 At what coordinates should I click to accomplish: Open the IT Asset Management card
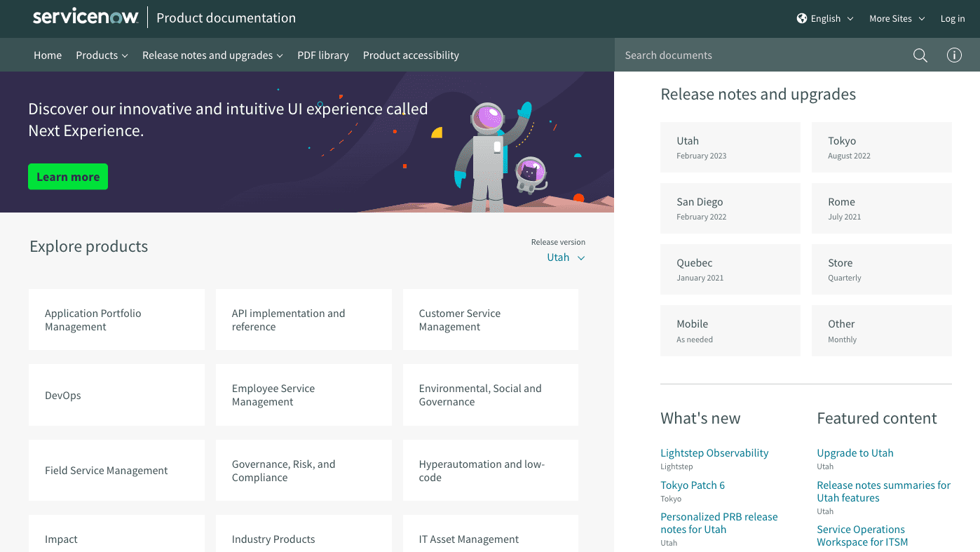click(x=491, y=534)
